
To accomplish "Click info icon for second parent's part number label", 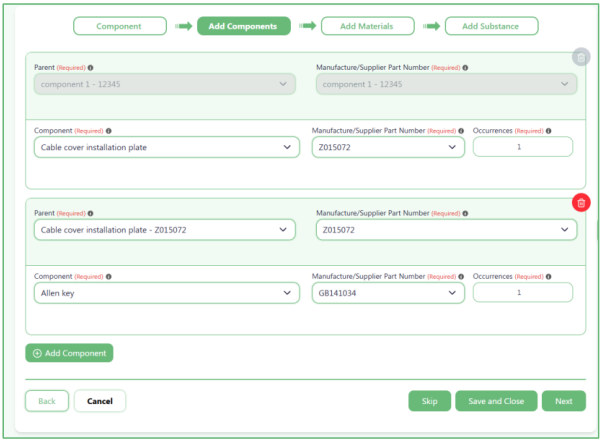I will coord(465,214).
